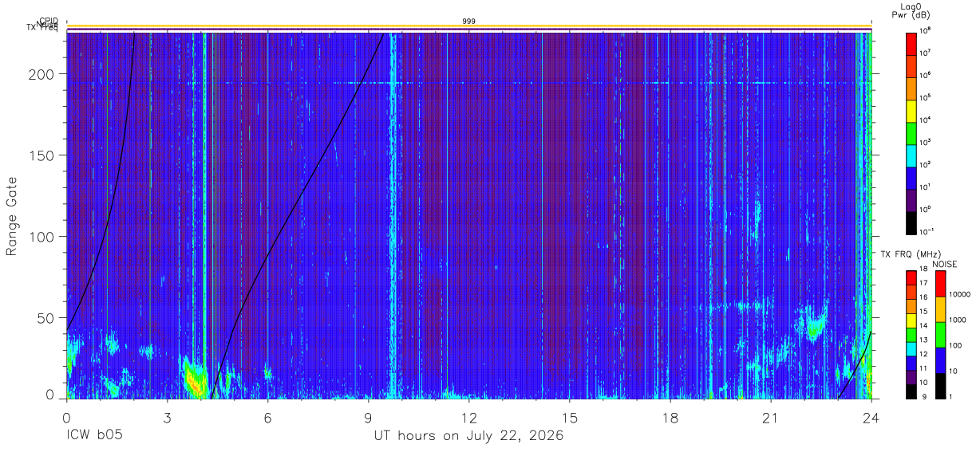Click the 12 label on TX FRQ scale
The image size is (980, 452).
coord(923,354)
